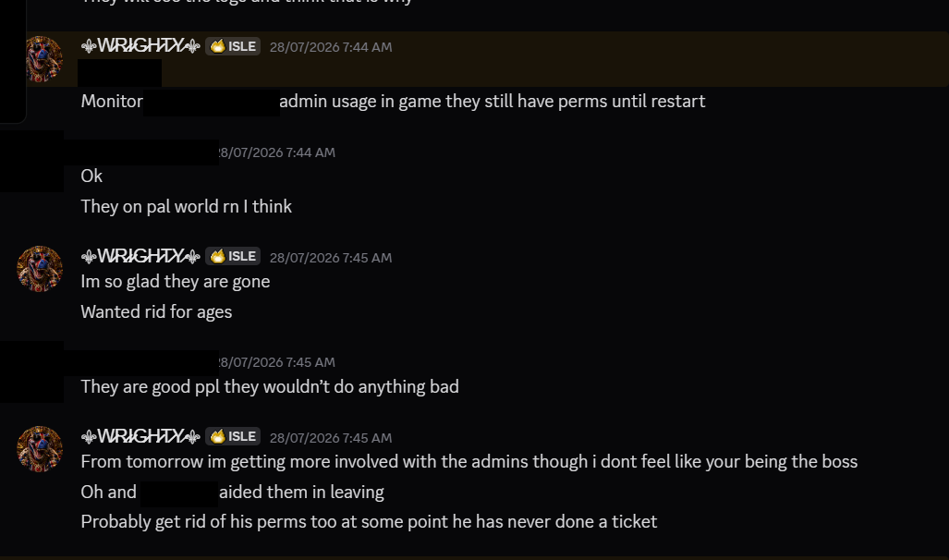Click the redacted mention in 'Oh and ... aided them in leaving'
The image size is (949, 560).
click(179, 493)
